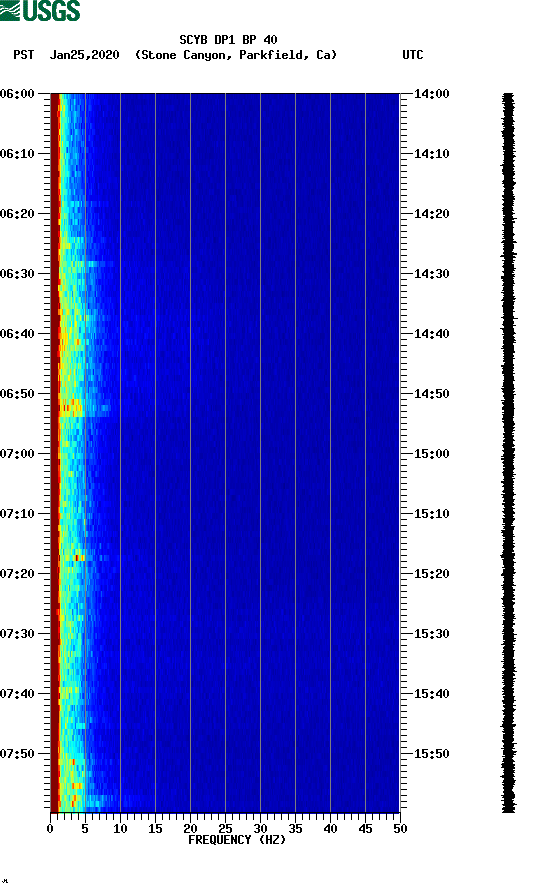Click the '07:10' PST time label
This screenshot has height=892, width=552.
point(18,514)
